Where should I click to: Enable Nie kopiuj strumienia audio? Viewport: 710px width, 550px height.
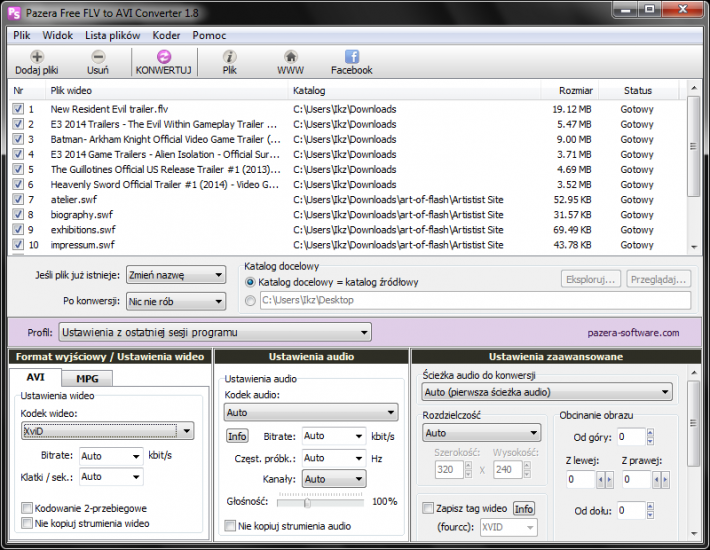point(230,526)
